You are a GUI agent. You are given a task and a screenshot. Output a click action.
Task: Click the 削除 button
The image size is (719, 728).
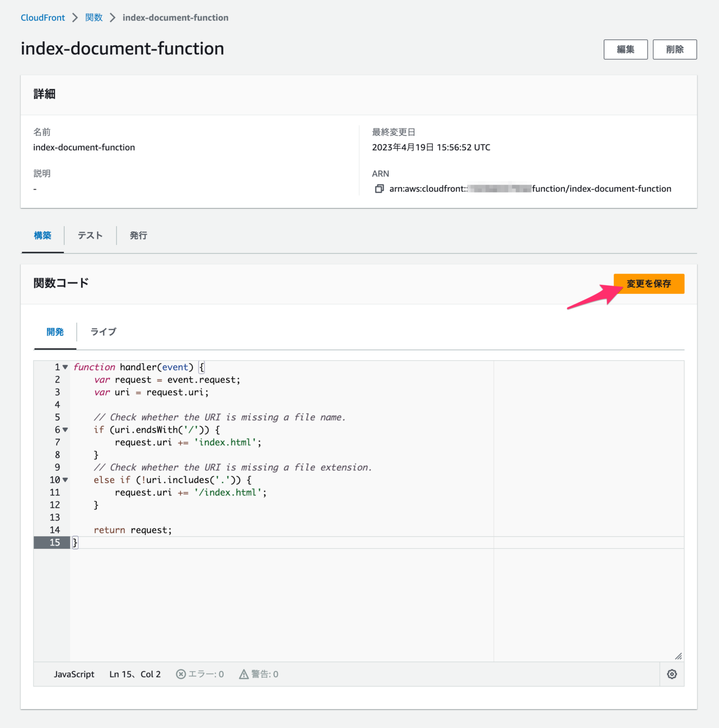[675, 49]
